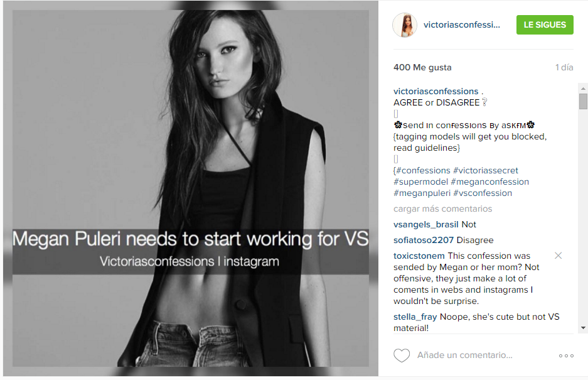Open the #meganpuleri hashtag
The width and height of the screenshot is (588, 380).
422,193
